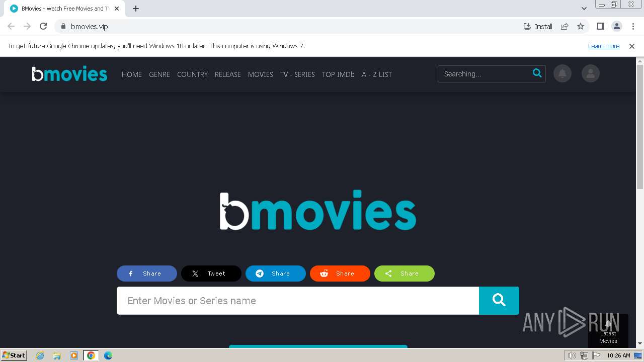The height and width of the screenshot is (362, 644).
Task: Open the TV - SERIES menu item
Action: tap(297, 74)
